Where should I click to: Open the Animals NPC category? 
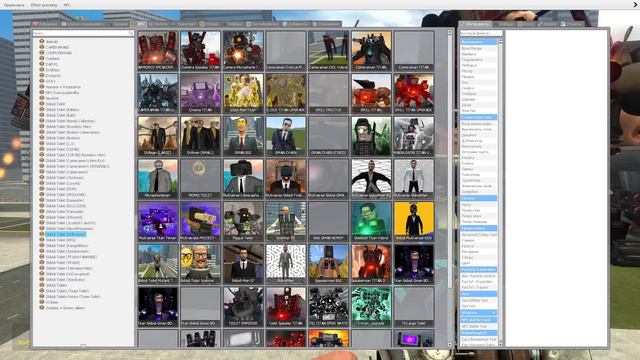coord(51,42)
